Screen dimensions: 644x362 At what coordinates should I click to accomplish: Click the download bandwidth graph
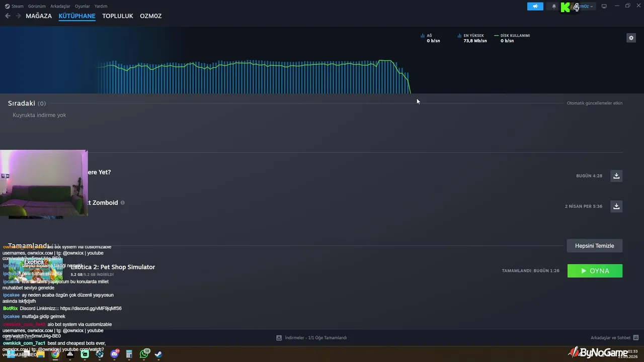(254, 76)
